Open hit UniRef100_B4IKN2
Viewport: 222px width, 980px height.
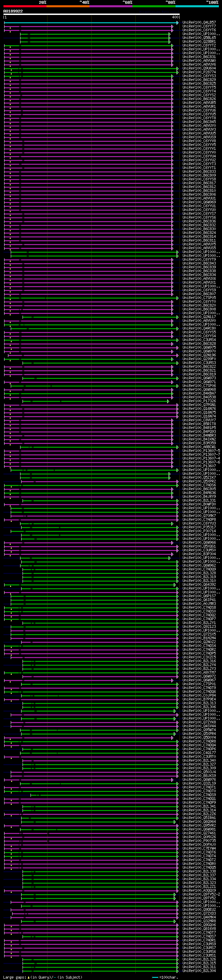pos(199,439)
